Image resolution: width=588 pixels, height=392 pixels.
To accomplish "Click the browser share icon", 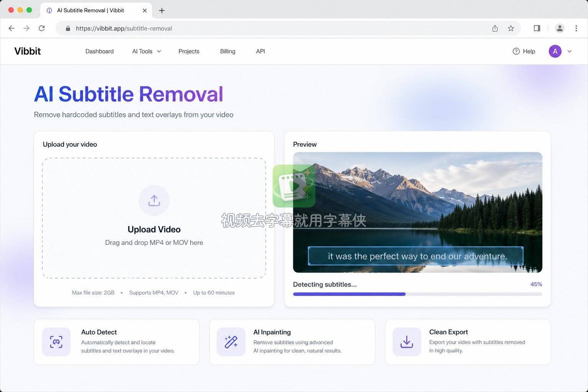I will click(495, 28).
